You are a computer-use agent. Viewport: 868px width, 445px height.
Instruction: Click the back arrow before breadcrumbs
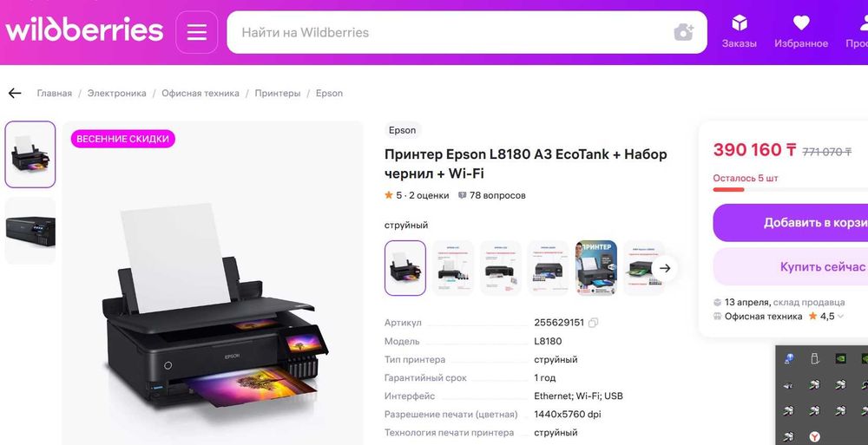[15, 93]
